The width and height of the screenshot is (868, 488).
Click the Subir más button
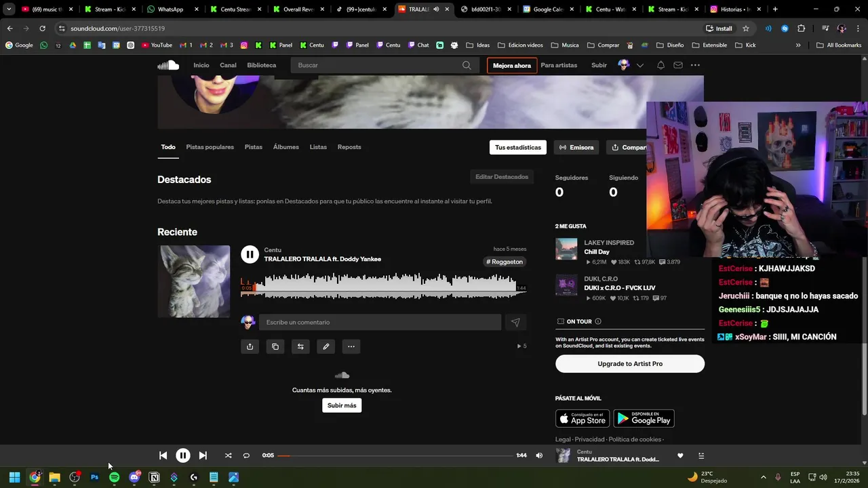[342, 405]
